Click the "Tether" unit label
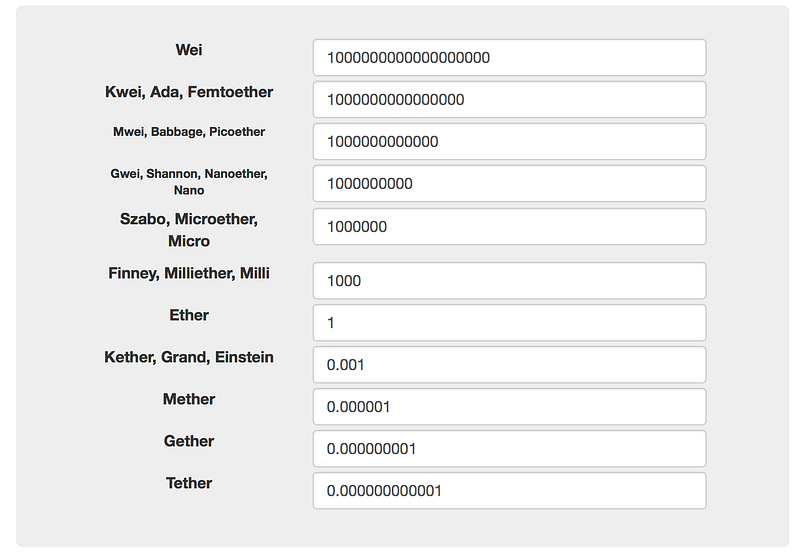Image resolution: width=800 pixels, height=558 pixels. point(189,483)
